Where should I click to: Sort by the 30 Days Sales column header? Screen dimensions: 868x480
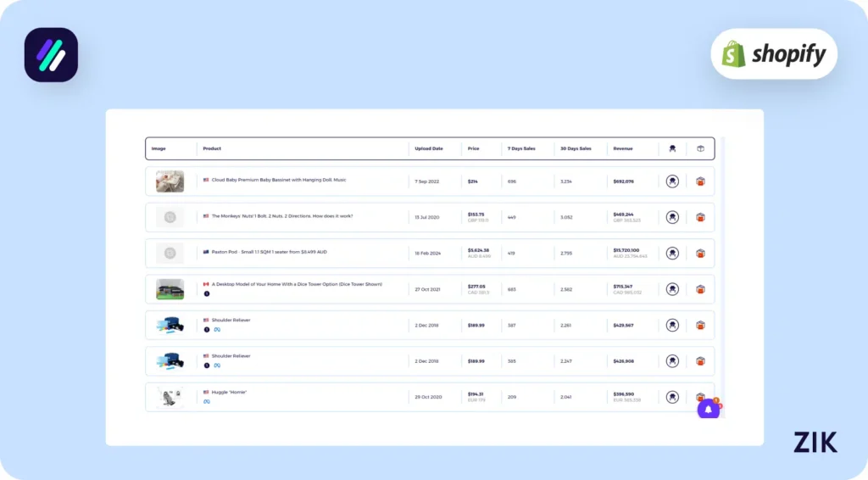576,148
